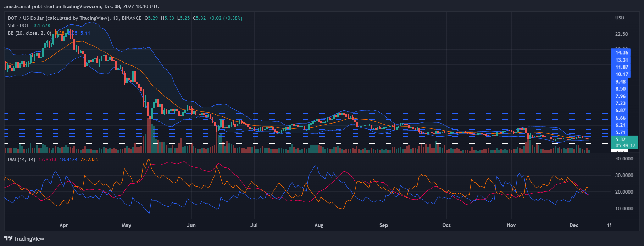Image resolution: width=644 pixels, height=246 pixels.
Task: Click the published on TradingView.com header text
Action: click(82, 6)
